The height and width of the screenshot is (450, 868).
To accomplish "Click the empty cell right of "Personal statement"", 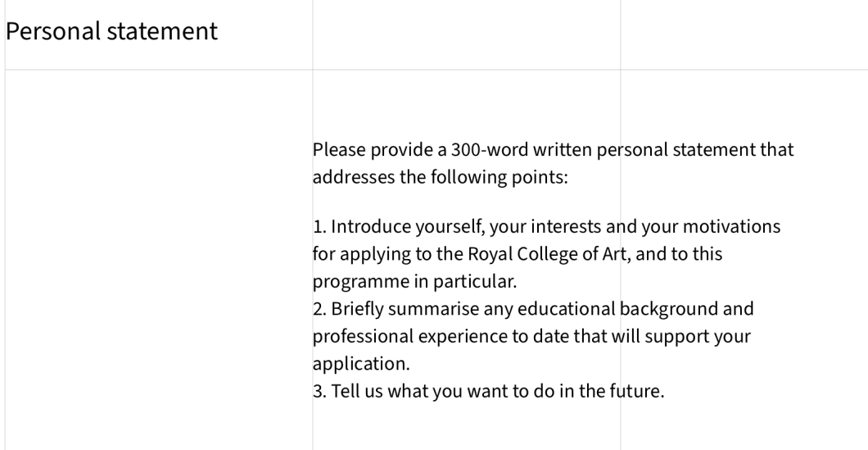I will pyautogui.click(x=466, y=34).
